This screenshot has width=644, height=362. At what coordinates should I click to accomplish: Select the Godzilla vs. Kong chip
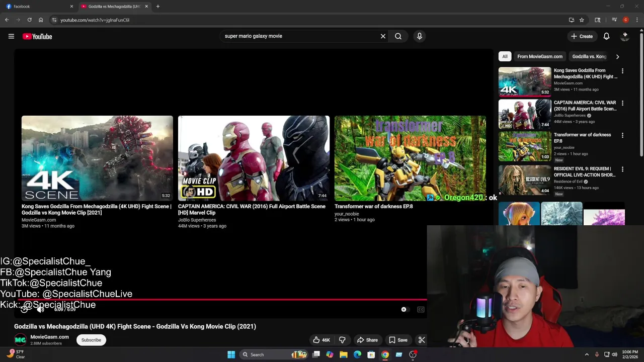coord(589,56)
